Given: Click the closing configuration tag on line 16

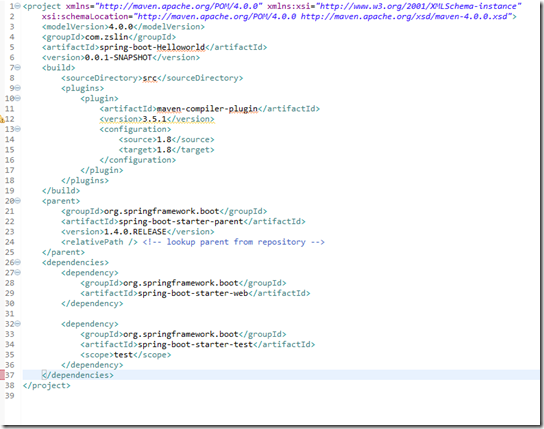Looking at the screenshot, I should coord(138,160).
